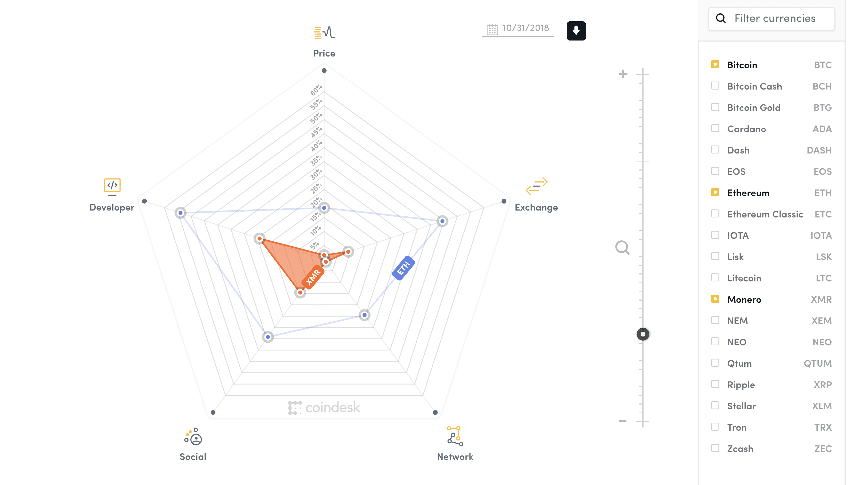Enable the Litecoin checkbox
Viewport: 868px width, 485px height.
click(x=715, y=278)
